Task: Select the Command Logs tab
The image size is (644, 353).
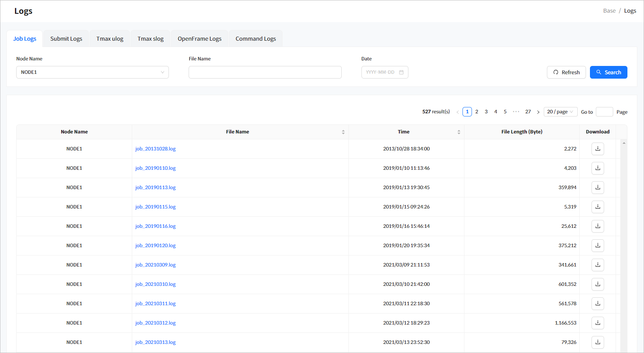Action: (x=256, y=39)
